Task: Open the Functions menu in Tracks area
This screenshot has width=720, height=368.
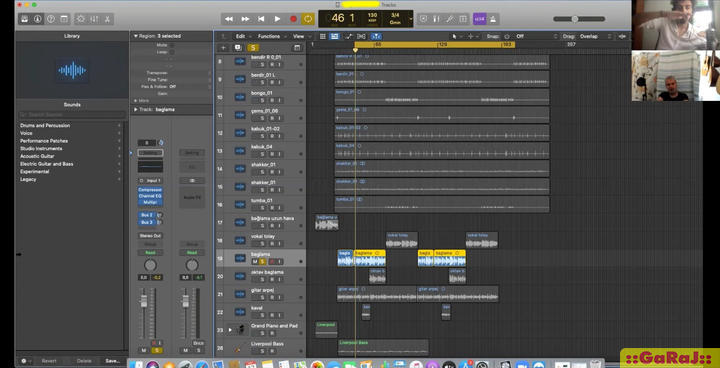Action: (x=270, y=36)
